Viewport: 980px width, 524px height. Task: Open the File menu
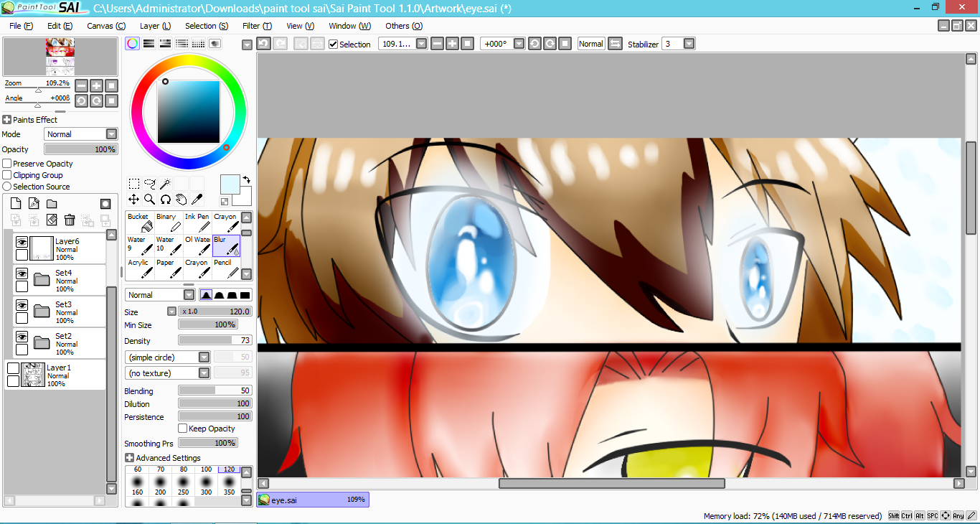(x=22, y=26)
